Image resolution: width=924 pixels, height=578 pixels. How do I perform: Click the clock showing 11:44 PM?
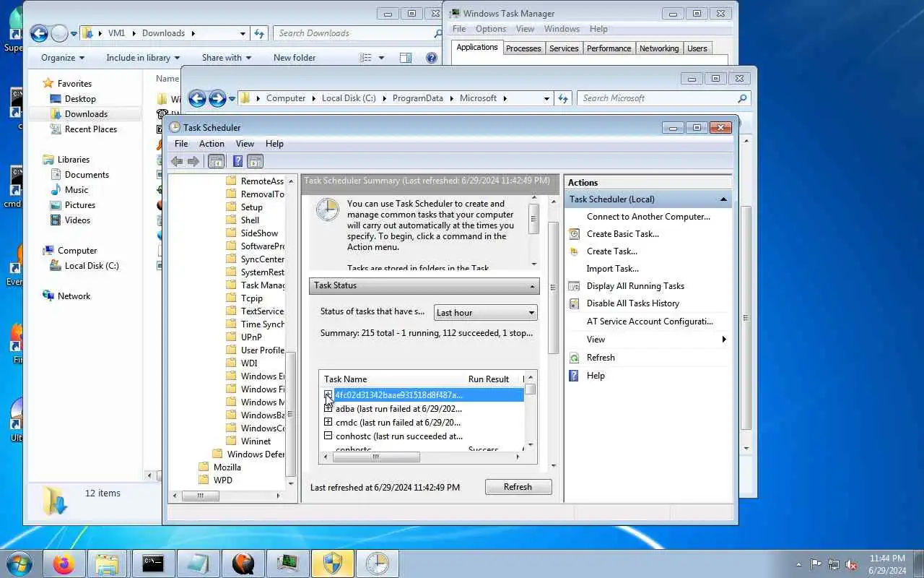pos(887,558)
